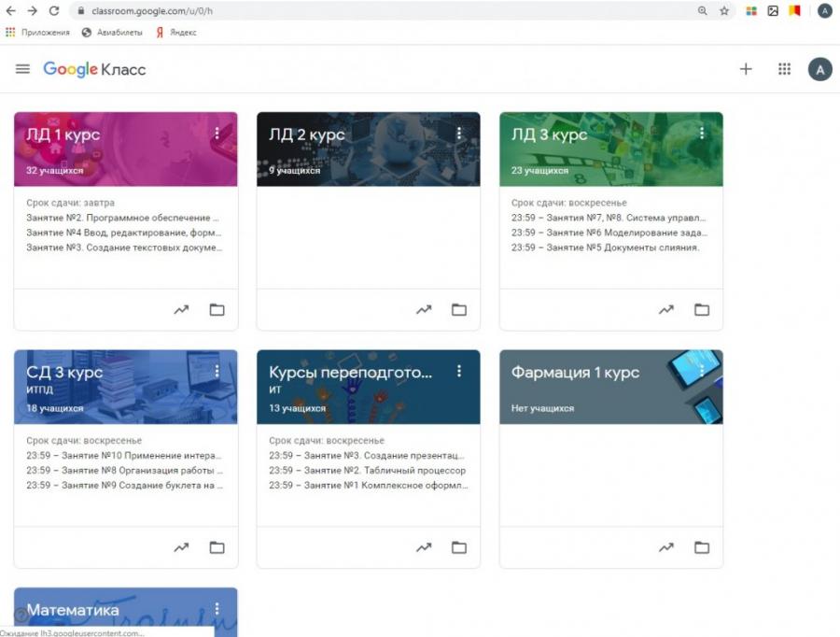Open assignment Занятие №4 Ввод, редактирование

pyautogui.click(x=124, y=233)
